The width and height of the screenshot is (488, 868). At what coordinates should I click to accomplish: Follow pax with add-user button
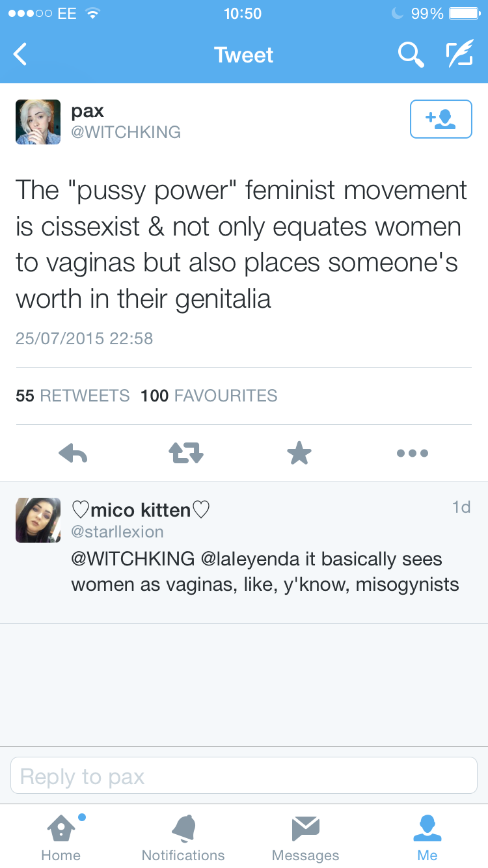441,119
